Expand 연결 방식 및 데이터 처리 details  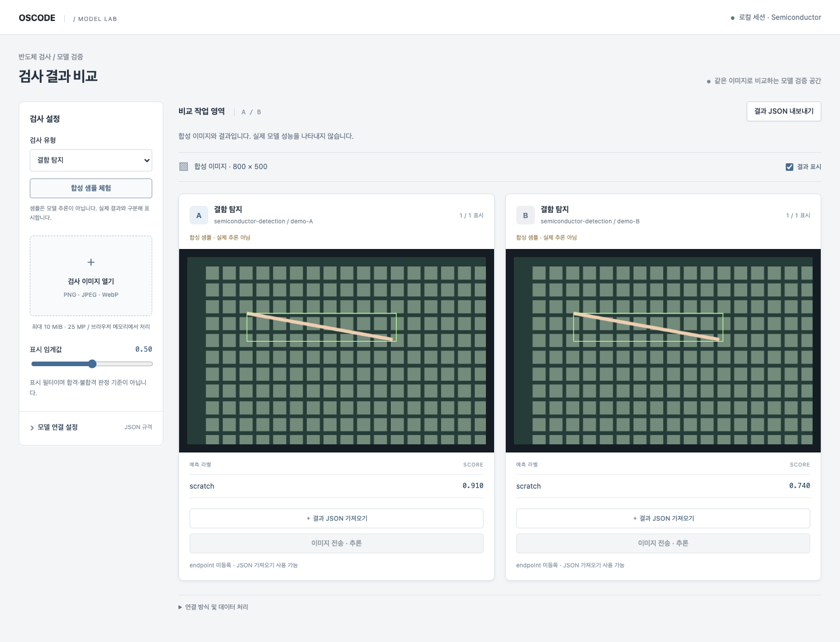click(213, 607)
